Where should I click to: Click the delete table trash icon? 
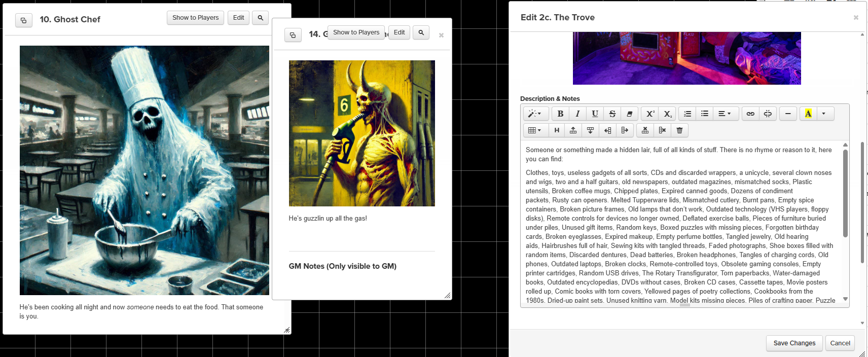pos(679,130)
